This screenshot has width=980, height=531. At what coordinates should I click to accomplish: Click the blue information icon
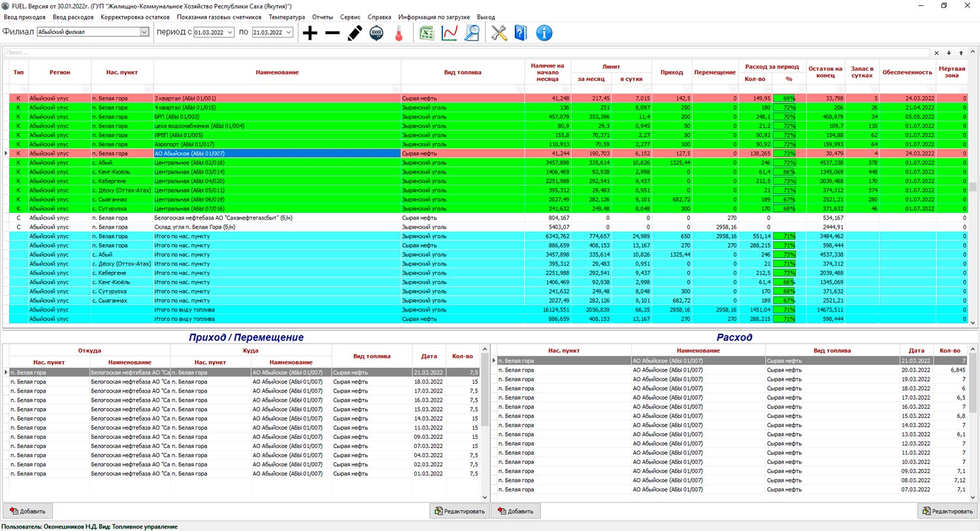click(x=544, y=33)
